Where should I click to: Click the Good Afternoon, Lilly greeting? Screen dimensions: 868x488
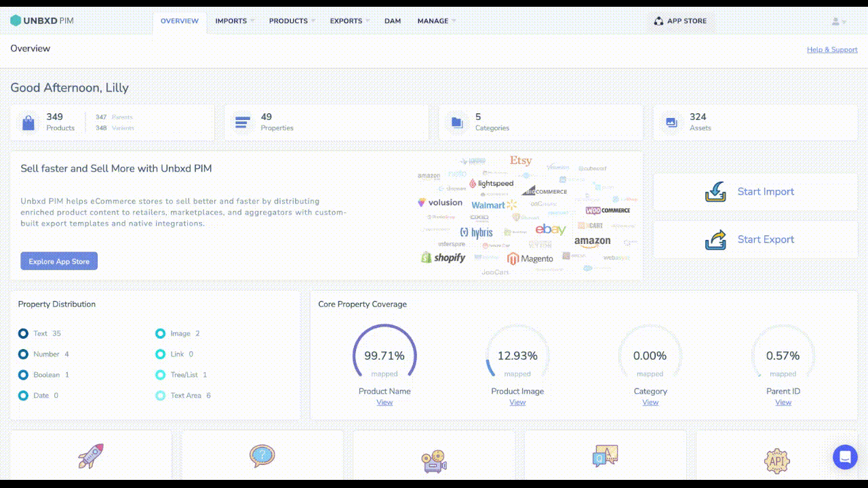coord(69,87)
